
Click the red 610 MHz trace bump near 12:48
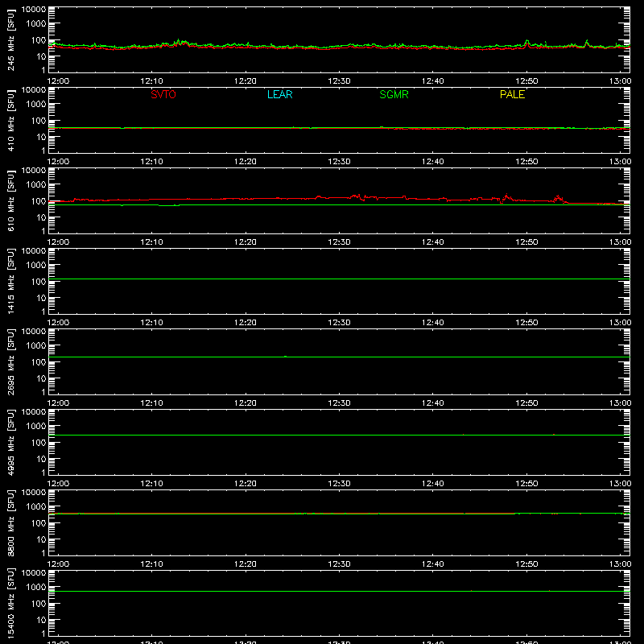click(x=506, y=196)
